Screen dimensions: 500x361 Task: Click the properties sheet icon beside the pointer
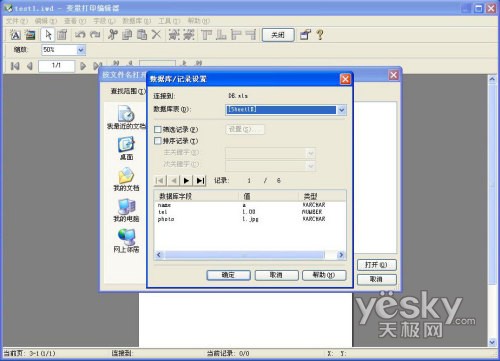62,35
